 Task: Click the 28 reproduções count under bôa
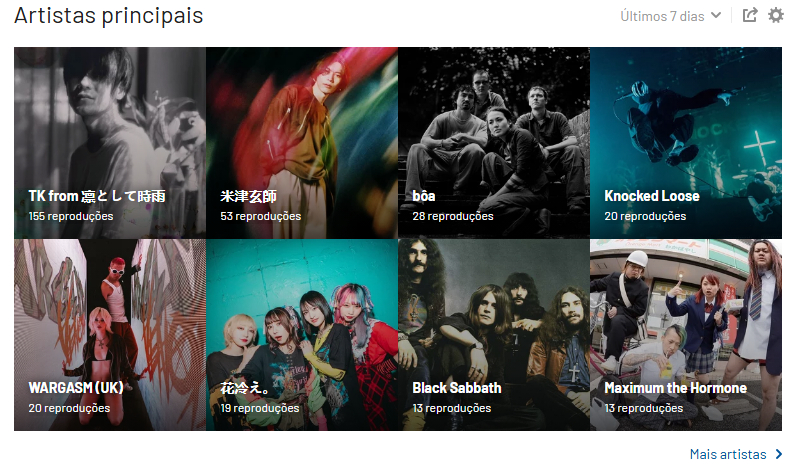tap(453, 216)
